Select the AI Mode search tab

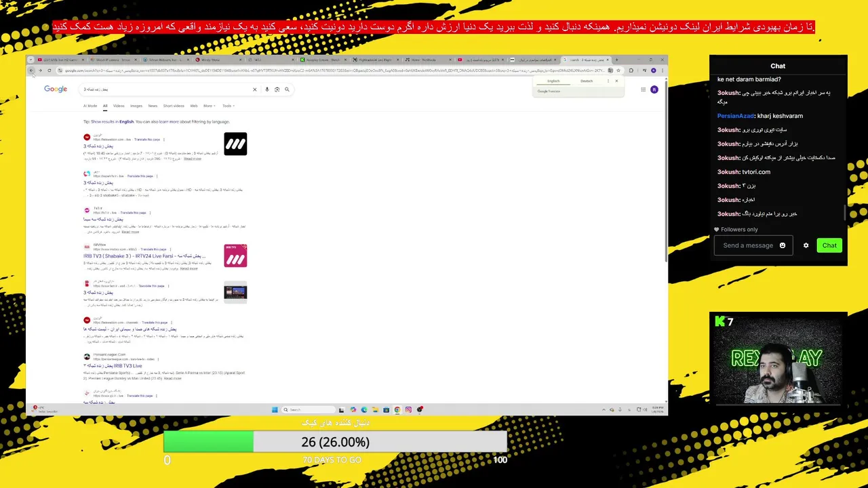point(90,106)
